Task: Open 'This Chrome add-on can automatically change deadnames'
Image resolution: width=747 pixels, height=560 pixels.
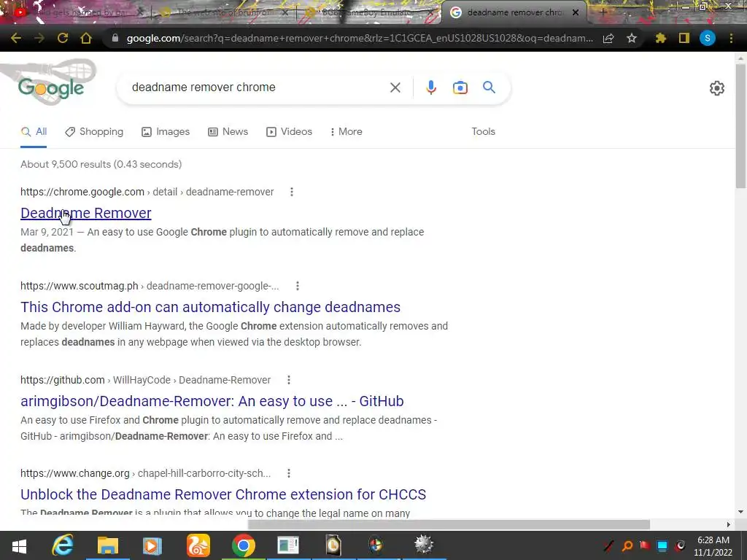Action: (210, 307)
